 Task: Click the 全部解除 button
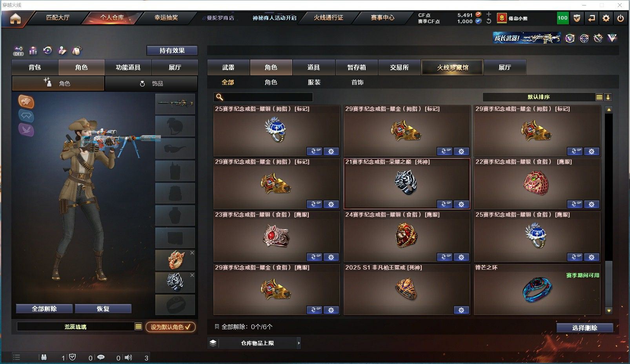click(x=44, y=309)
